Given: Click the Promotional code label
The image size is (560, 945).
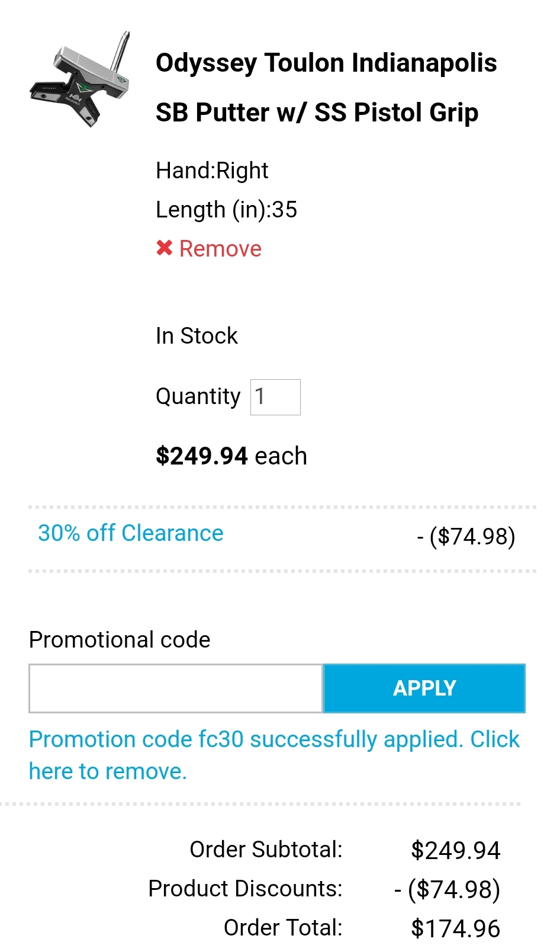Looking at the screenshot, I should pyautogui.click(x=120, y=640).
